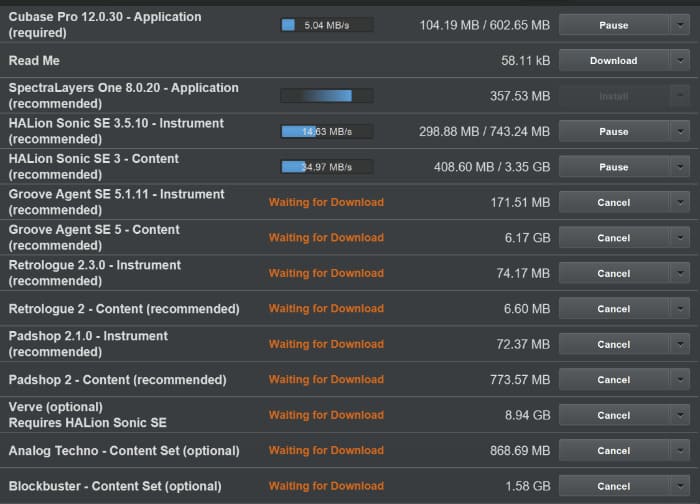Image resolution: width=700 pixels, height=504 pixels.
Task: Click size value '868.69 MB'
Action: pos(520,450)
